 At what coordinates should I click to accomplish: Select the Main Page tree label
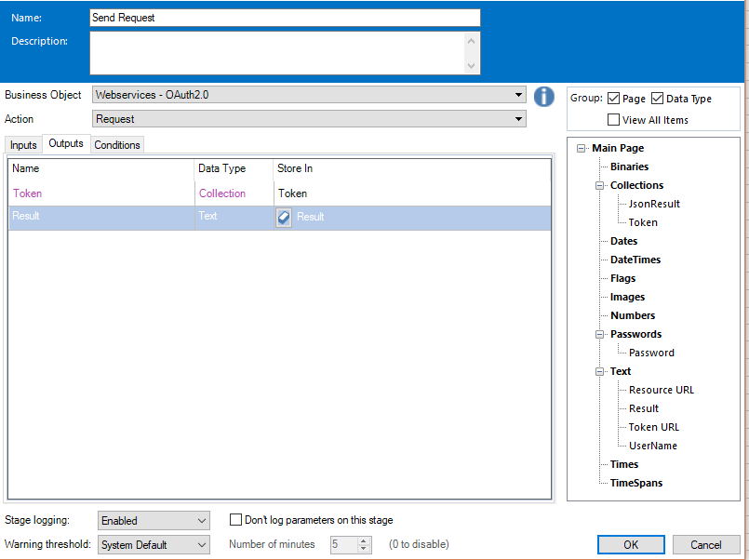click(x=618, y=148)
